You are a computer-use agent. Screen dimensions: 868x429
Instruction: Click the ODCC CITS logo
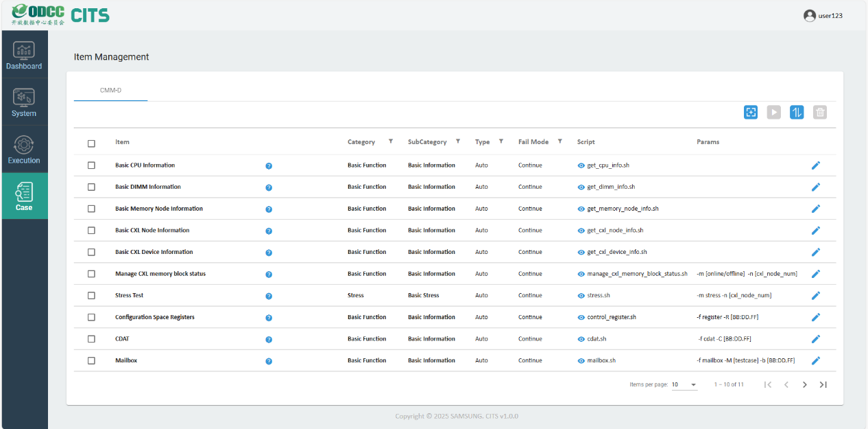(61, 14)
